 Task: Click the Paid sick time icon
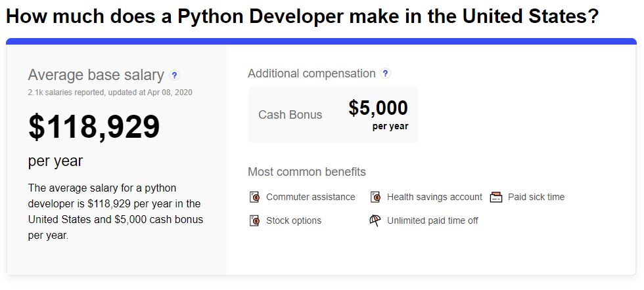coord(496,197)
